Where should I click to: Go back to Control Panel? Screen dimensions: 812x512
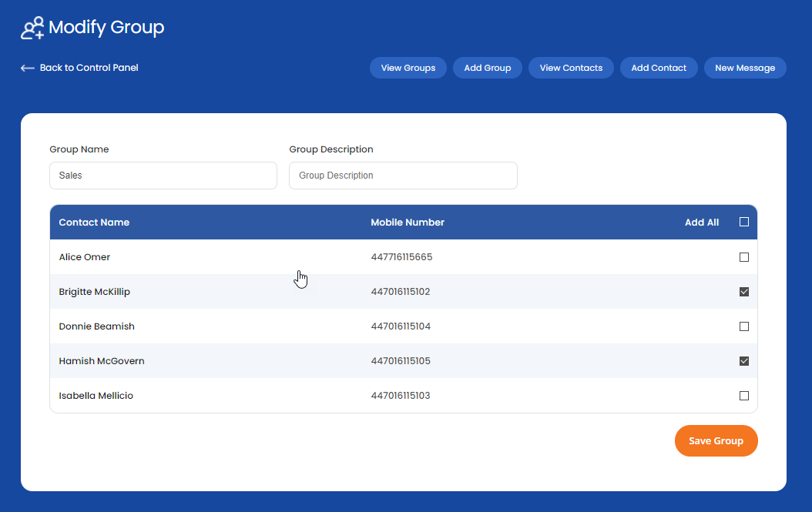89,68
